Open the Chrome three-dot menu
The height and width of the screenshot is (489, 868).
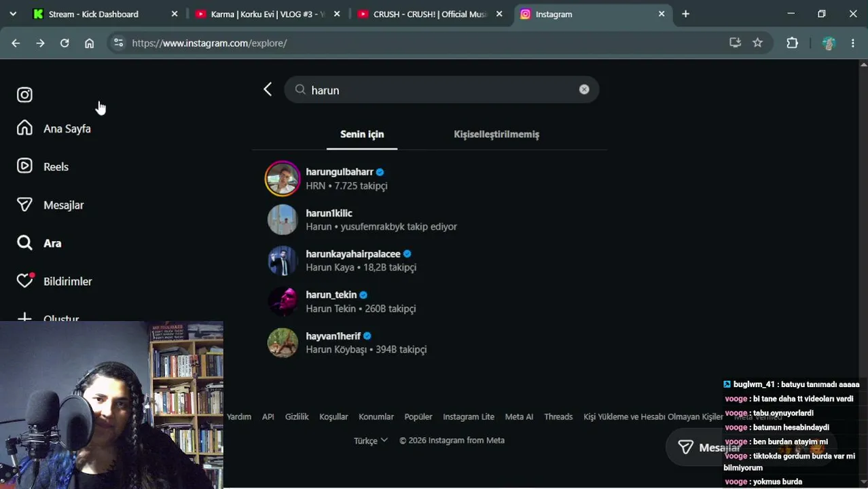(853, 43)
